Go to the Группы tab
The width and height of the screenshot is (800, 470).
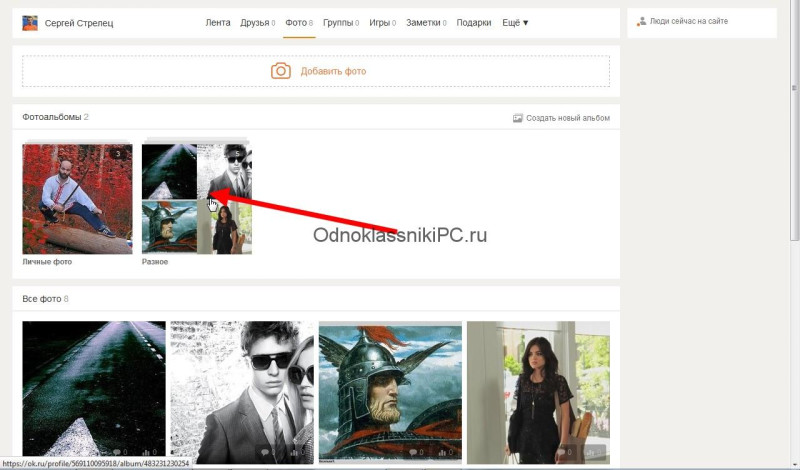(x=341, y=23)
